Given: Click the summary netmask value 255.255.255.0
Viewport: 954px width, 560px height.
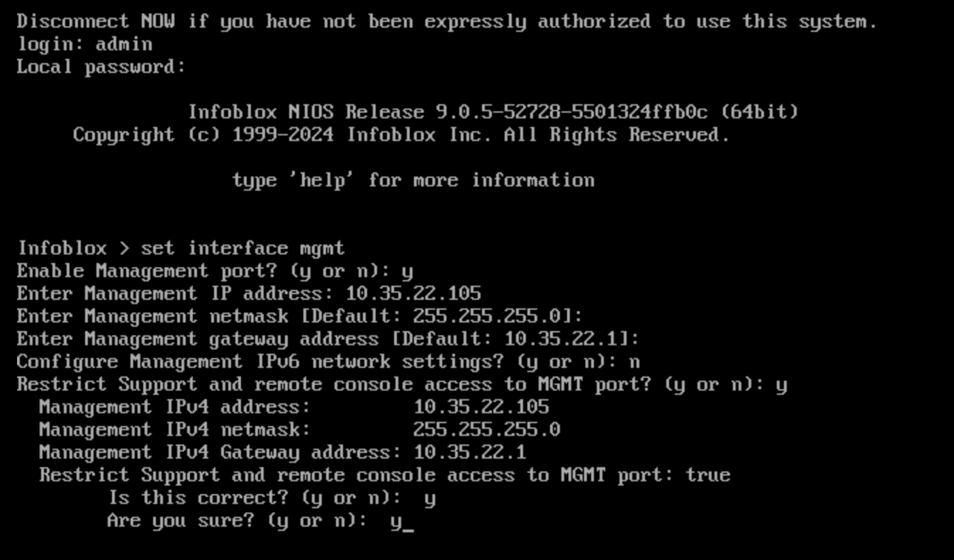Looking at the screenshot, I should coord(486,430).
